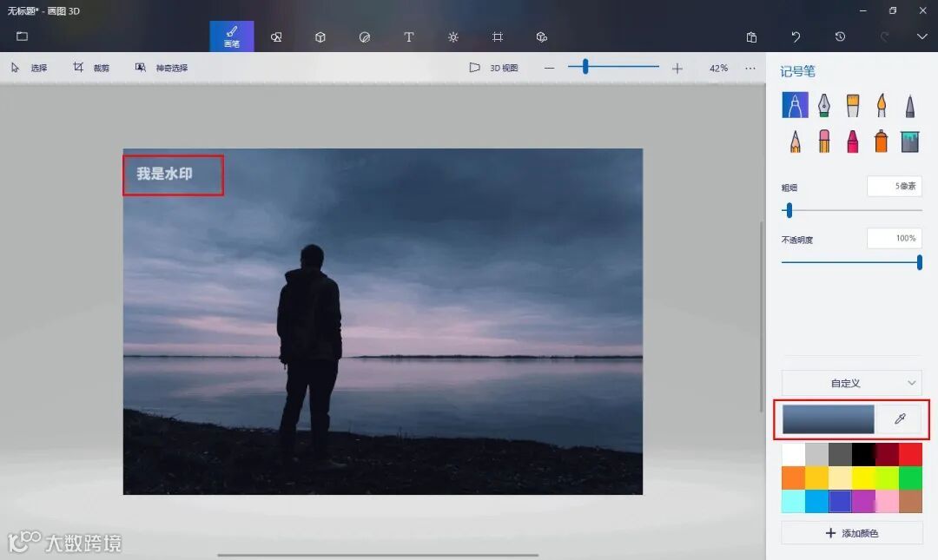Screen dimensions: 938x560
Task: Open the 自定义 material dropdown
Action: tap(851, 383)
